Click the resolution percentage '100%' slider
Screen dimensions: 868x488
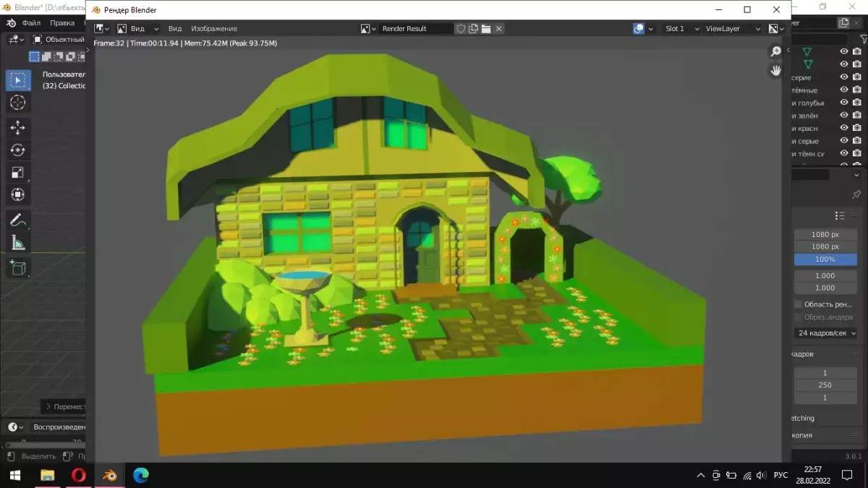pos(825,260)
